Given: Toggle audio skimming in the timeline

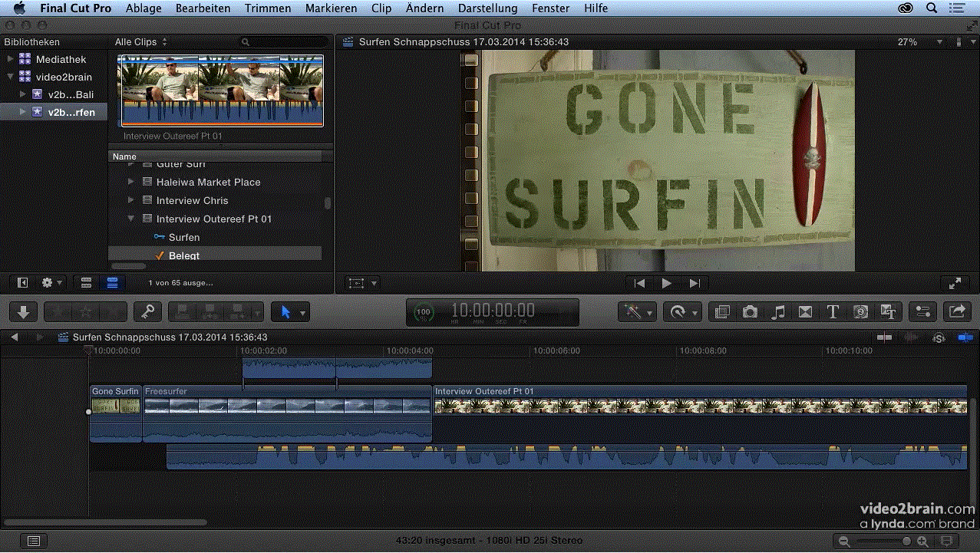Looking at the screenshot, I should click(x=911, y=337).
